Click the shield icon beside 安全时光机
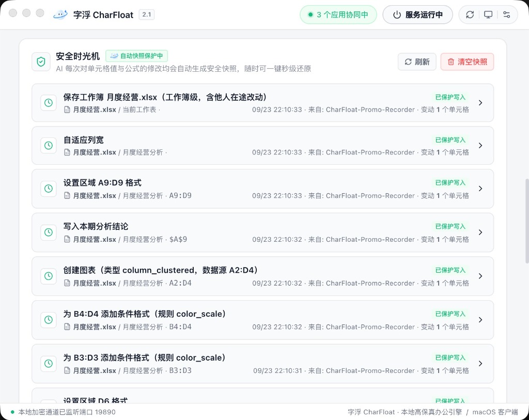 pyautogui.click(x=41, y=62)
